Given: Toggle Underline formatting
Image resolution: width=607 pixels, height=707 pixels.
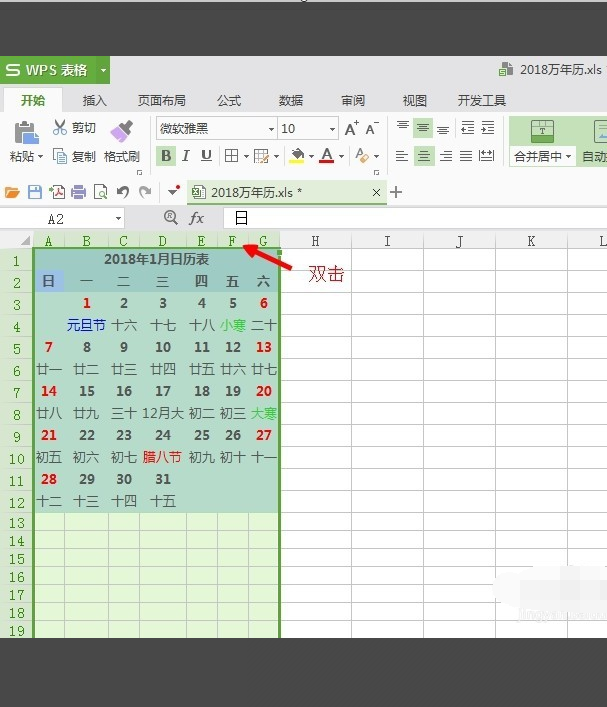Looking at the screenshot, I should (x=206, y=156).
